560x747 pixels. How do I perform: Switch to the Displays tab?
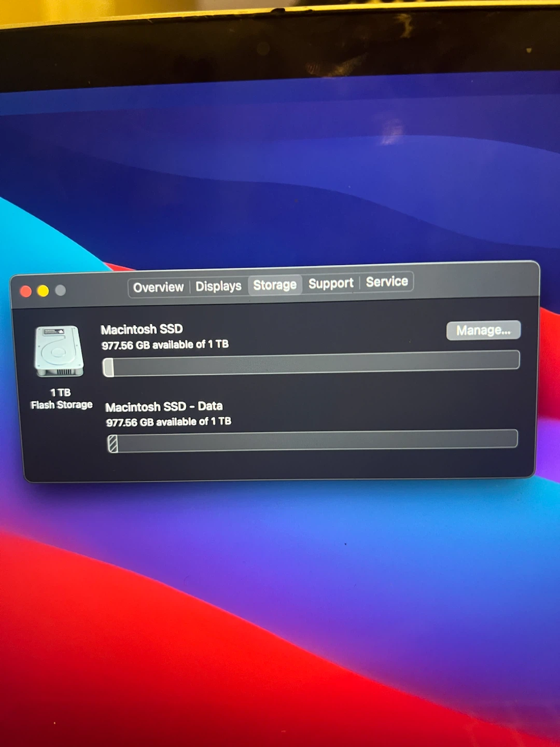pyautogui.click(x=218, y=286)
